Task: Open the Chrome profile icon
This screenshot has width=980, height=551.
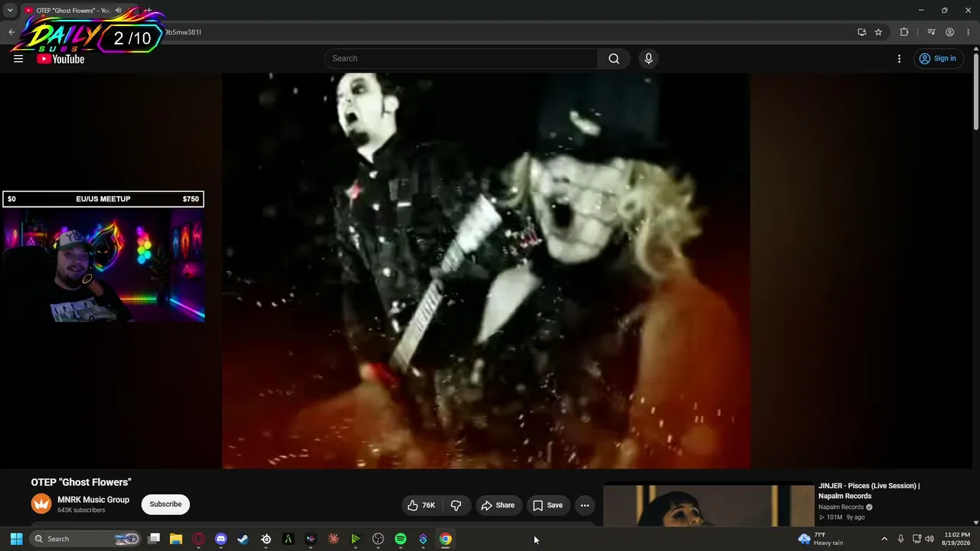Action: (949, 32)
